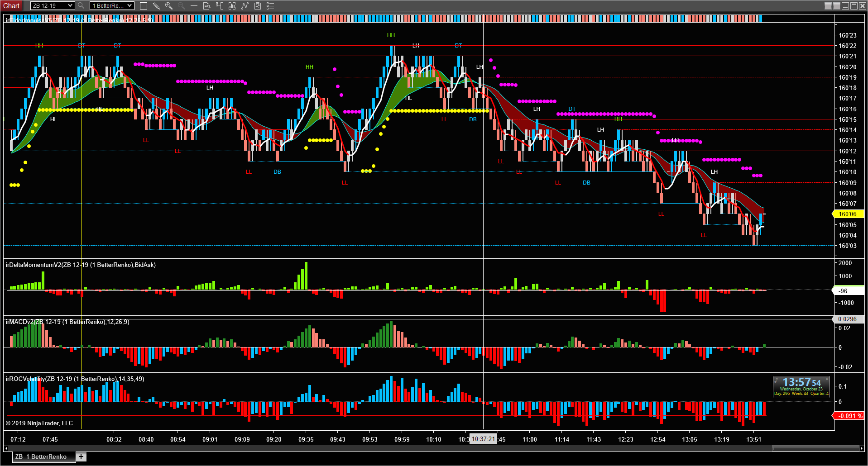Select the crosshair cursor tool

point(194,6)
